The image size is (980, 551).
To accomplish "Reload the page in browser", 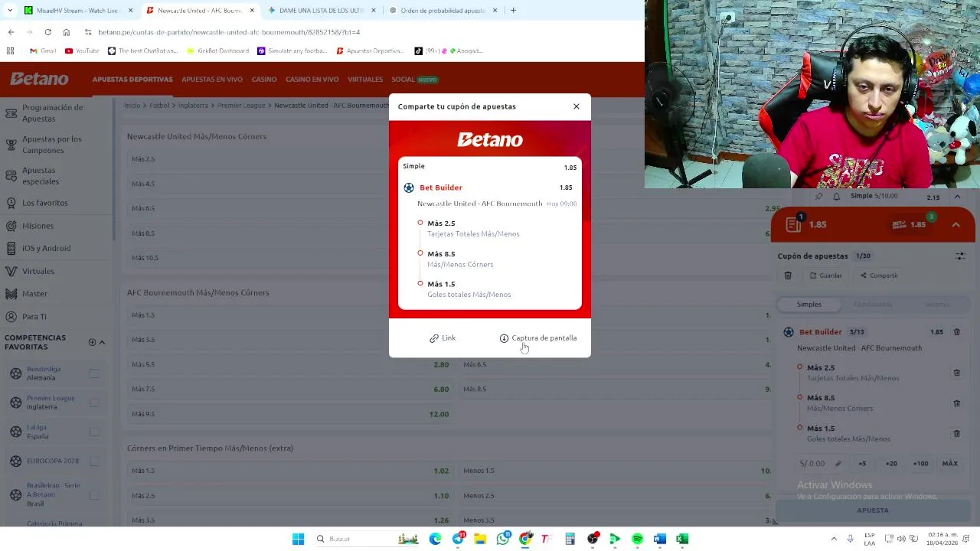I will point(47,32).
